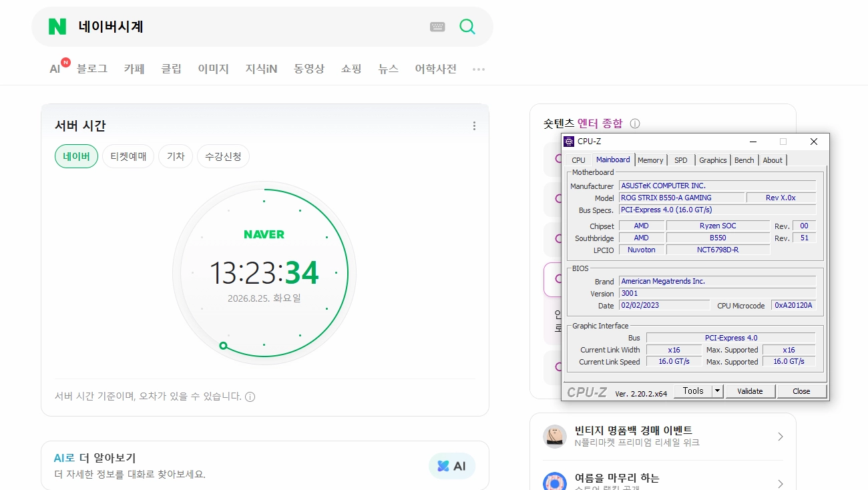Click the info icon next to 숏텐츠 엔터 종합

pos(635,124)
